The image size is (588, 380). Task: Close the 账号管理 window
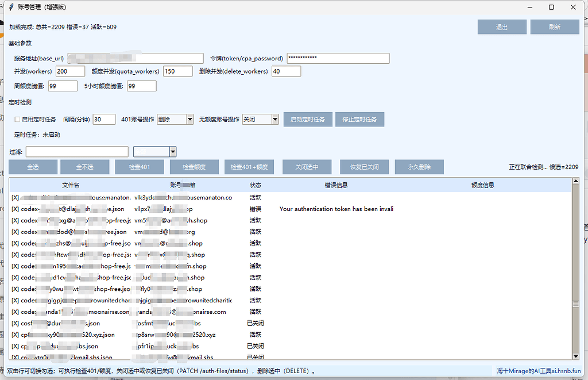click(x=573, y=7)
